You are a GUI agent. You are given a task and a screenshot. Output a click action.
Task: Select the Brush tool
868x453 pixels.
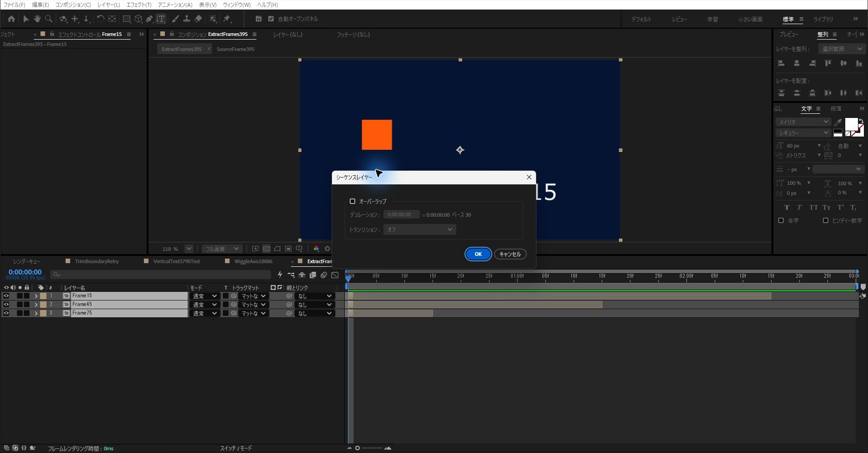click(x=175, y=19)
